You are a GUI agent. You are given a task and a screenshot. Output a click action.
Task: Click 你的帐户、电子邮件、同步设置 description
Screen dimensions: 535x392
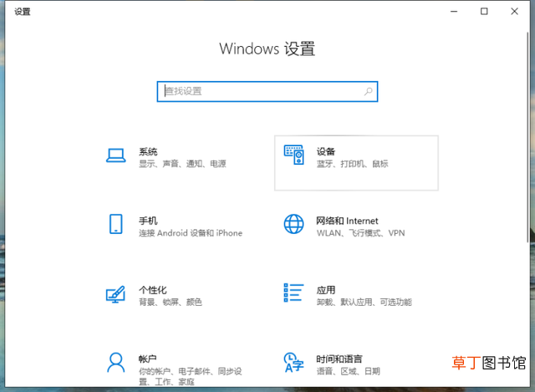pos(190,376)
